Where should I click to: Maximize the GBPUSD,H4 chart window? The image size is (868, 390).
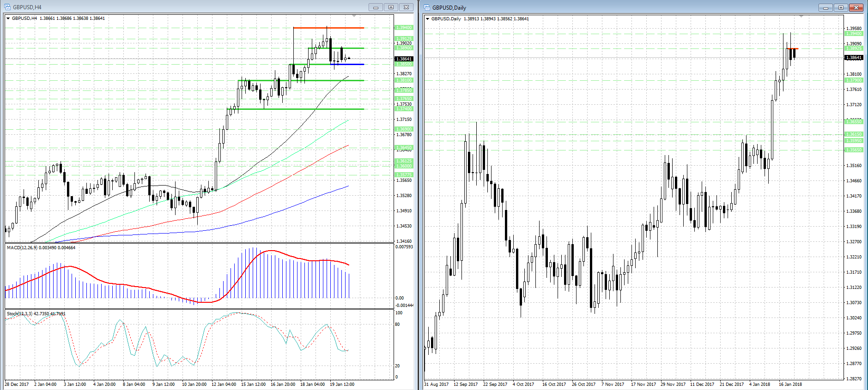[391, 7]
